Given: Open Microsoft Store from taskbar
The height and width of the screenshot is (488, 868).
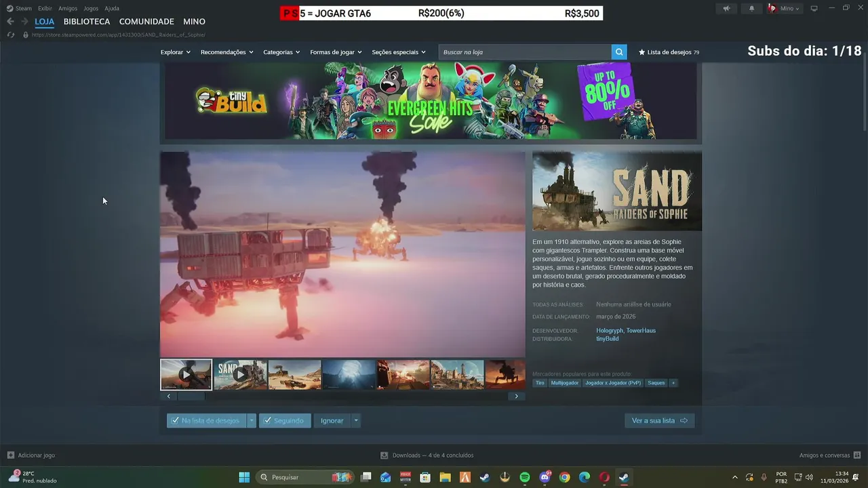Looking at the screenshot, I should click(x=425, y=477).
